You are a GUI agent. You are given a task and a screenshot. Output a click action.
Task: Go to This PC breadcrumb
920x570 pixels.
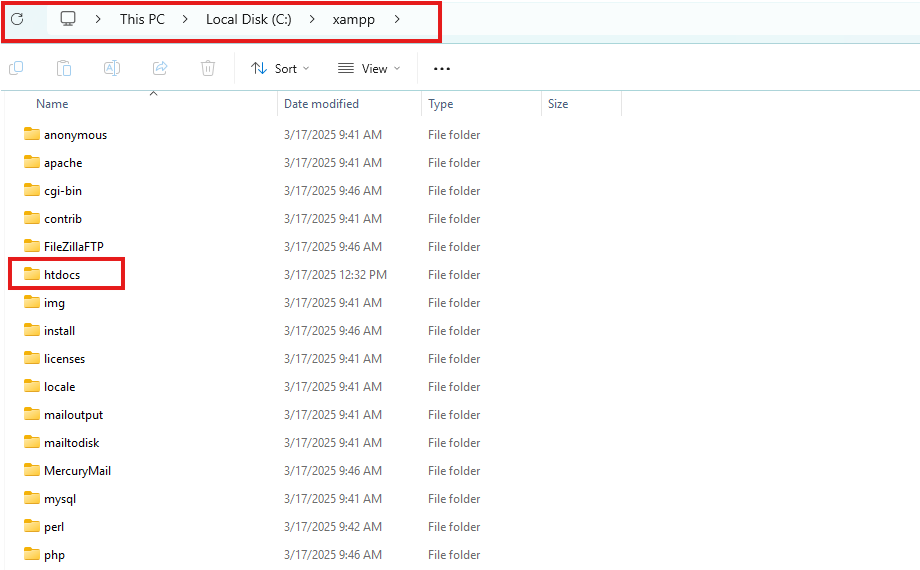pos(143,19)
